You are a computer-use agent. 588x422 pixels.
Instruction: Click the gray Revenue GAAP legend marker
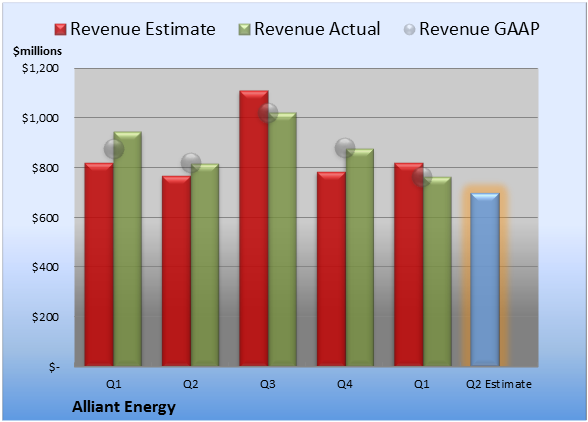pyautogui.click(x=410, y=30)
